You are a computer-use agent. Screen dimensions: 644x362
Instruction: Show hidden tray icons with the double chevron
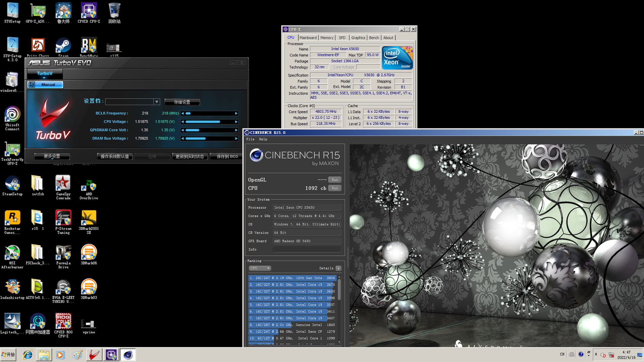[596, 354]
